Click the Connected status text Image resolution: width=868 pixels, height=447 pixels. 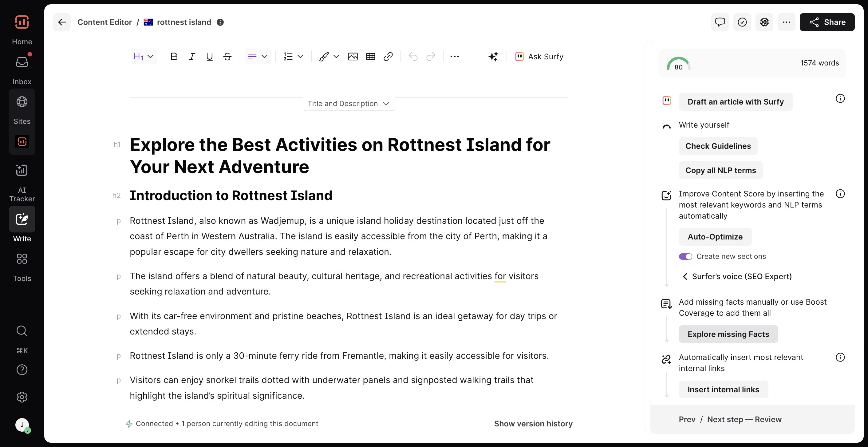154,424
